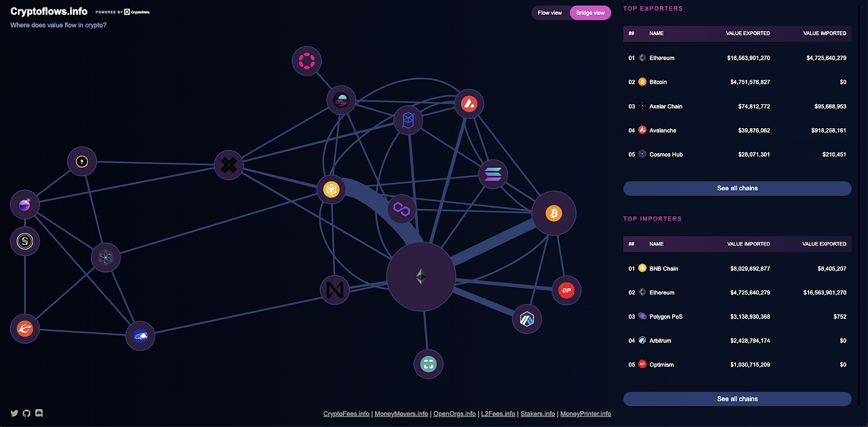Screen dimensions: 868x427
Task: Click VALUE EXPORTED header in Top Exporters
Action: (x=748, y=33)
